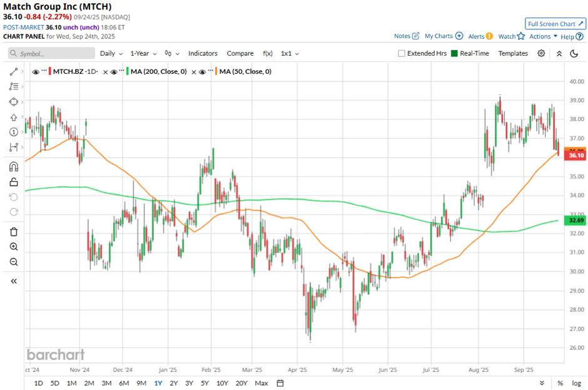Viewport: 588px width, 390px height.
Task: Select the trend line drawing tool
Action: pos(14,72)
